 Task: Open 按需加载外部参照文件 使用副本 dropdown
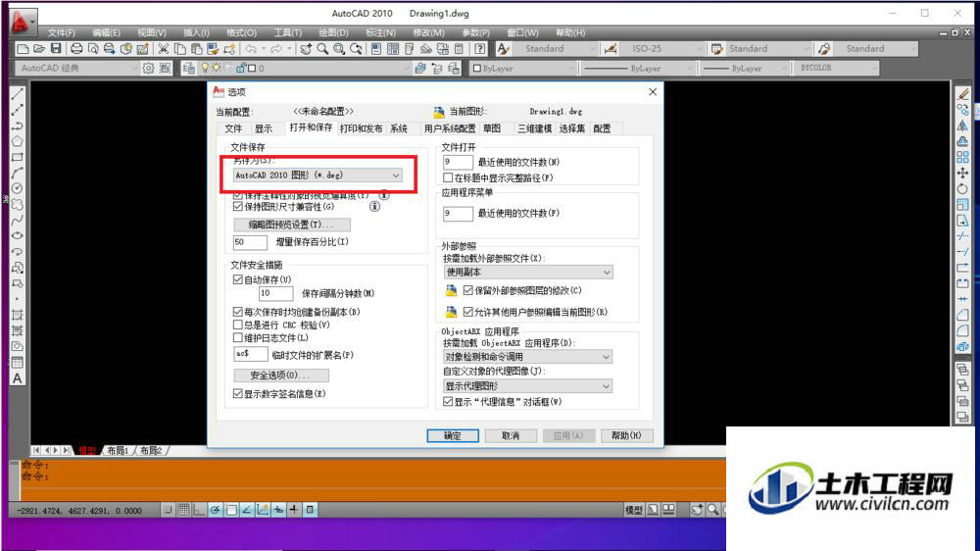tap(528, 272)
